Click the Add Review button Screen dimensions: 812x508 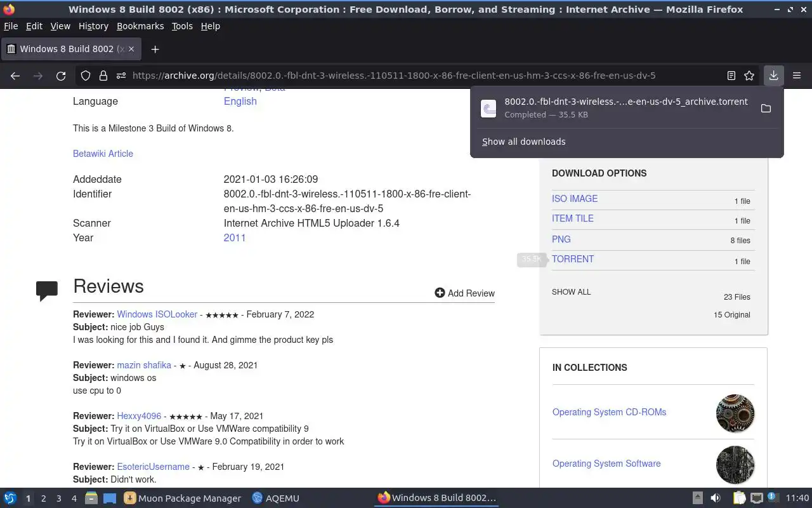(464, 293)
